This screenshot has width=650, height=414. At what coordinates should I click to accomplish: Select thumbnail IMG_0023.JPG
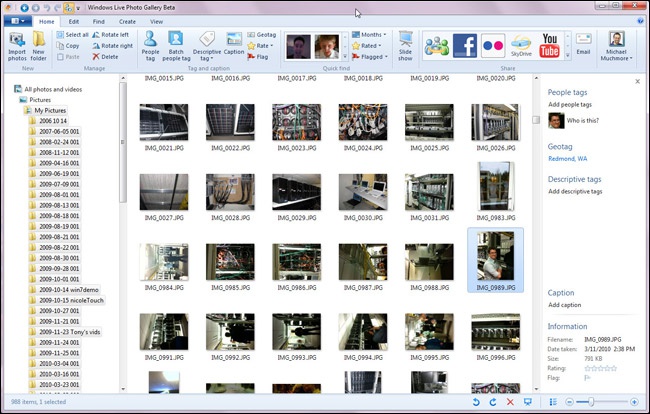coord(296,122)
